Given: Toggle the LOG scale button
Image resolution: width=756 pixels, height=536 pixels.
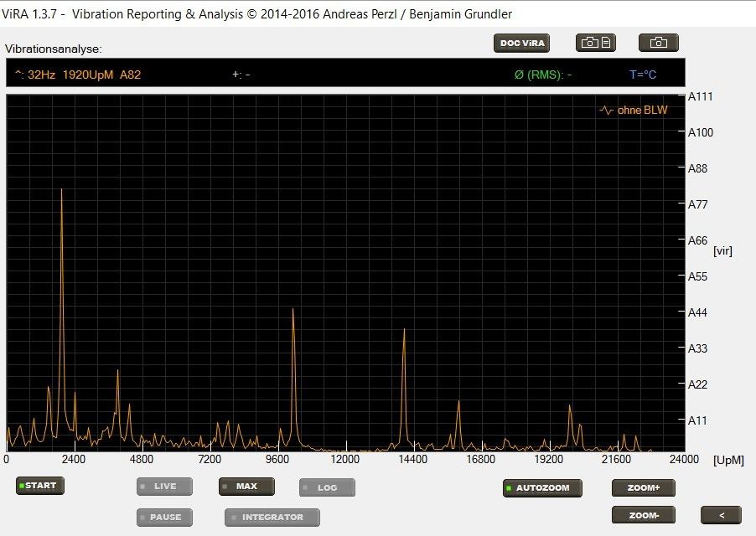Looking at the screenshot, I should click(327, 487).
